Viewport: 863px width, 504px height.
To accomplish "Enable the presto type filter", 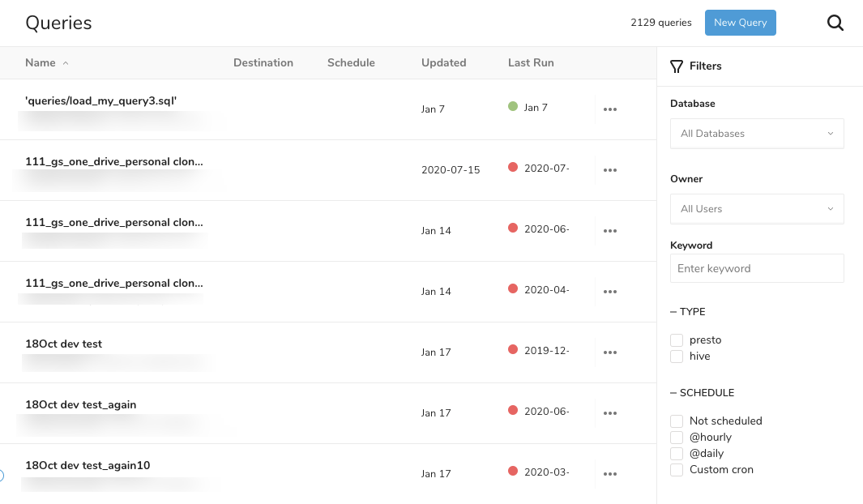I will [x=677, y=340].
